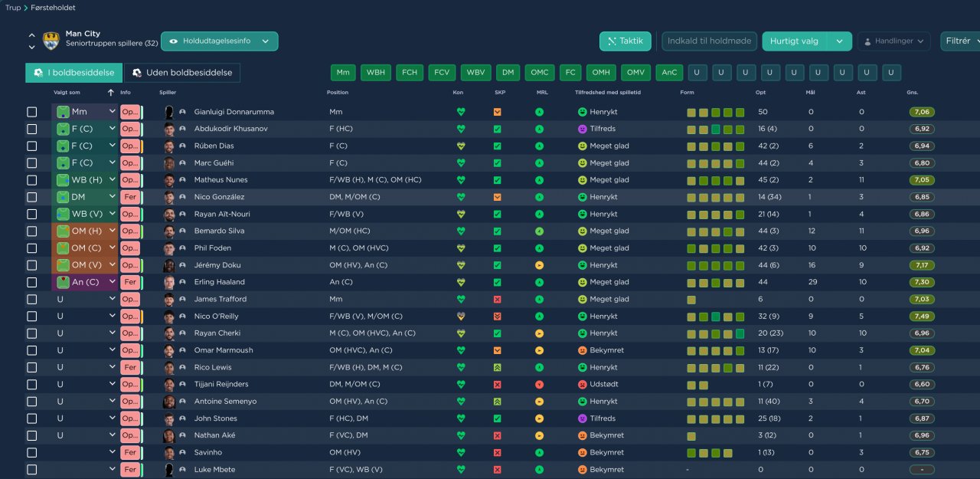Click Tijjani Reijnders' red match sharpness icon
The width and height of the screenshot is (980, 479).
tap(498, 384)
